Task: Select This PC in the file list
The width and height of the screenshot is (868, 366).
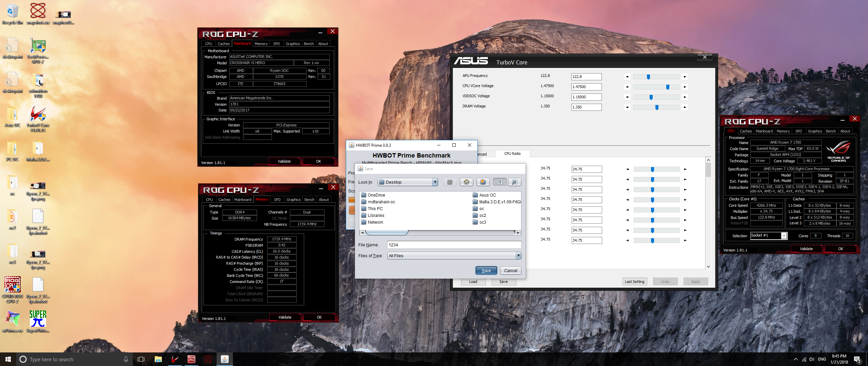Action: pos(372,208)
